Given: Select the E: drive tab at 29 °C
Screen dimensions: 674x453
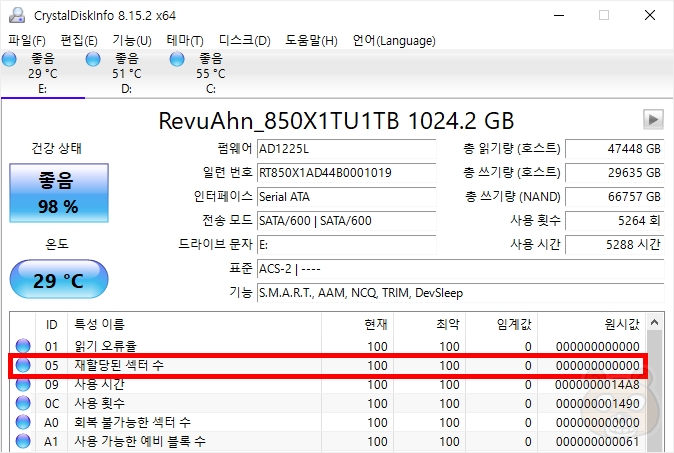Looking at the screenshot, I should click(43, 73).
